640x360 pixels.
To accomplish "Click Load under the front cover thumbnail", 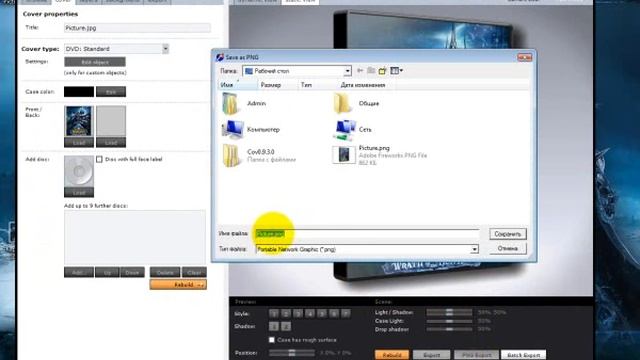I will click(79, 142).
